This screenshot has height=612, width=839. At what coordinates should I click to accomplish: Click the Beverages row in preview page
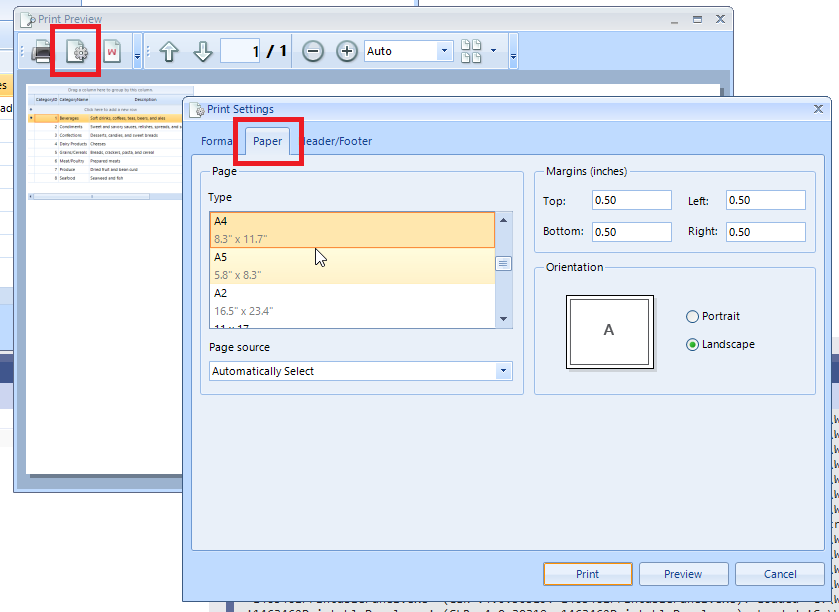pos(105,118)
